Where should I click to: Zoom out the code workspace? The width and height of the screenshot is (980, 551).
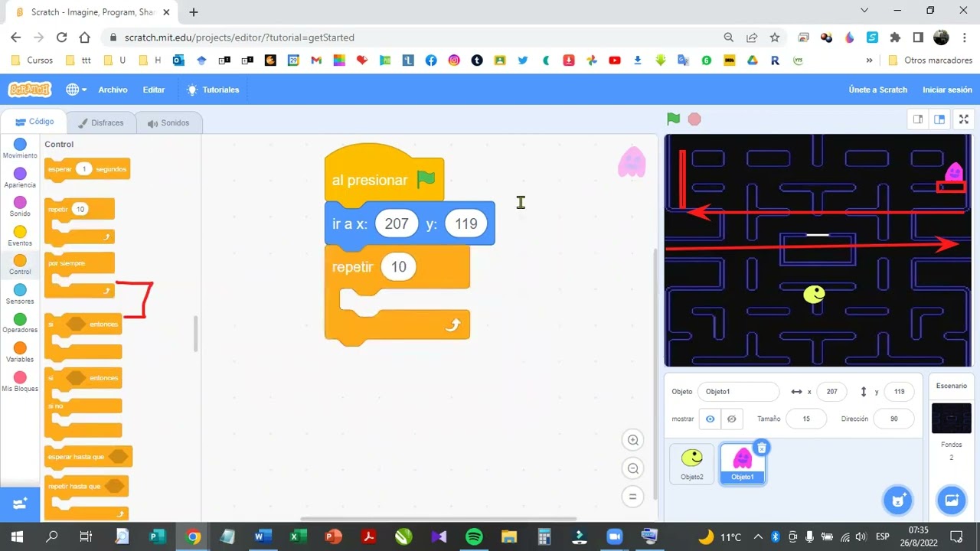633,468
